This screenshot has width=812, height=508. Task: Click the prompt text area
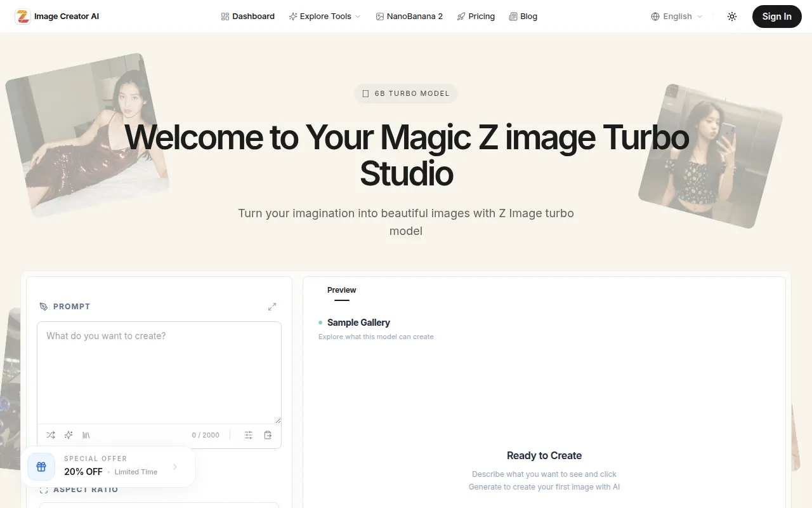159,371
